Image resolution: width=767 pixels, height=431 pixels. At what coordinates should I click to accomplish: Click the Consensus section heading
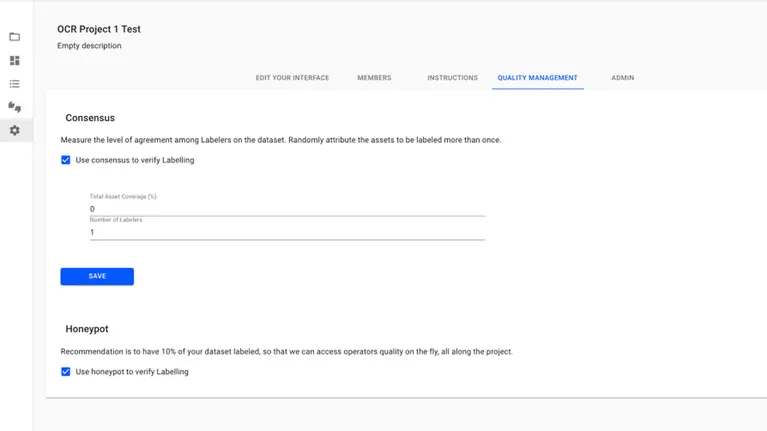click(x=90, y=118)
